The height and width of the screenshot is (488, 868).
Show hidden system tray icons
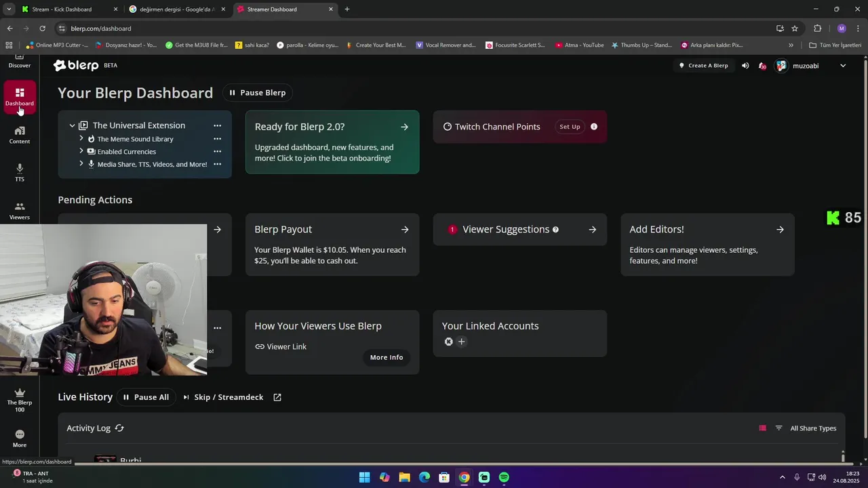pos(783,477)
